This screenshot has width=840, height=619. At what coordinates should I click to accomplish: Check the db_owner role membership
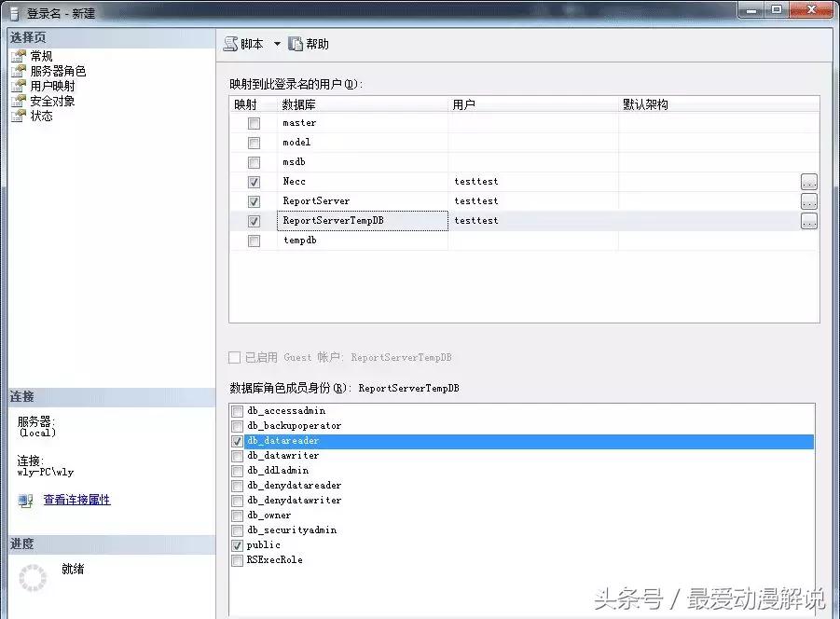(x=237, y=515)
